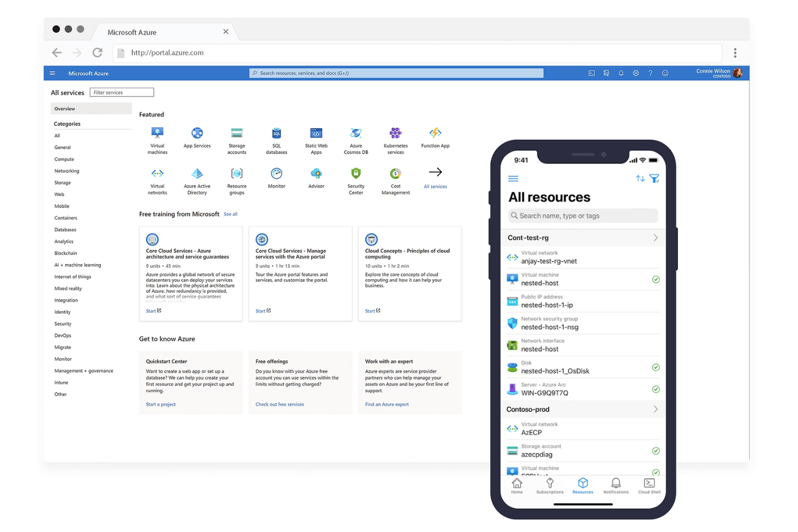Screen dimensions: 798x532
Task: Open the filter icon in mobile All resources
Action: pyautogui.click(x=655, y=178)
